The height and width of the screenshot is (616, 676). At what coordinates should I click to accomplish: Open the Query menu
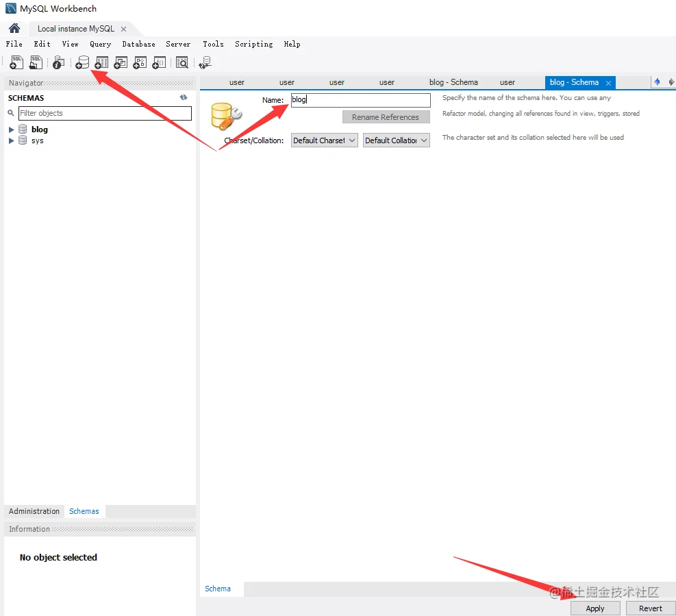[100, 44]
